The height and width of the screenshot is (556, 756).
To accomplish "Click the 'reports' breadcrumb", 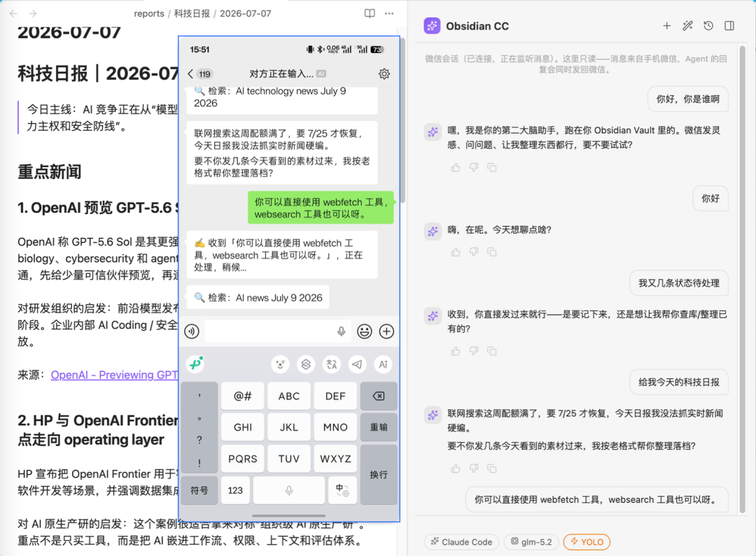I will click(149, 13).
